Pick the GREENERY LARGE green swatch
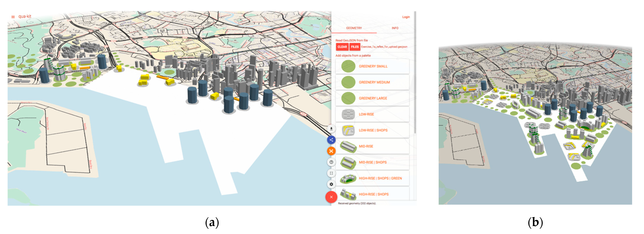644x234 pixels. (348, 98)
